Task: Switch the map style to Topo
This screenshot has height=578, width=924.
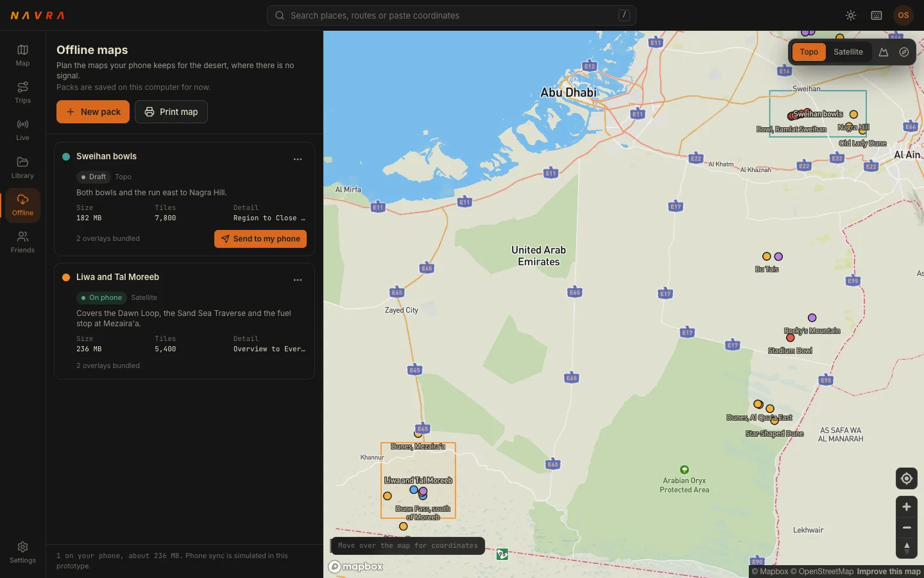Action: coord(809,52)
